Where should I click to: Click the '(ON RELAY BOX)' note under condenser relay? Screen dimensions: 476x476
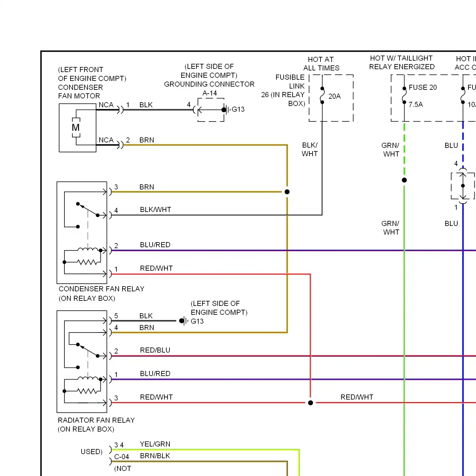[x=87, y=298]
